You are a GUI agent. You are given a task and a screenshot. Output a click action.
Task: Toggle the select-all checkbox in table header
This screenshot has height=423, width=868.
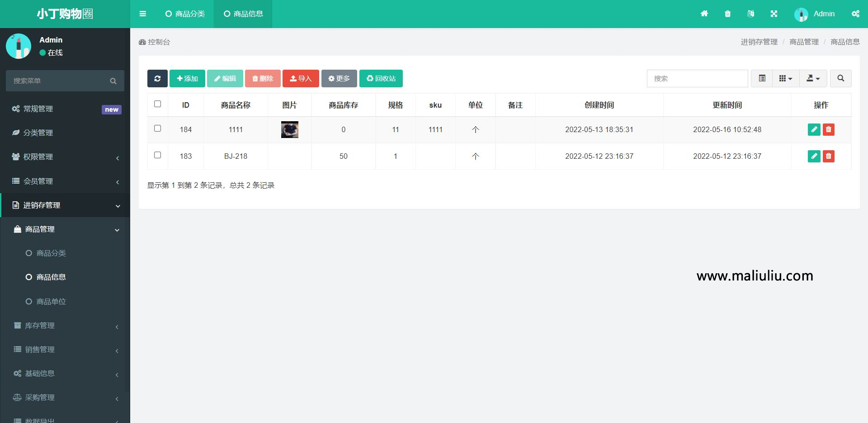(157, 104)
